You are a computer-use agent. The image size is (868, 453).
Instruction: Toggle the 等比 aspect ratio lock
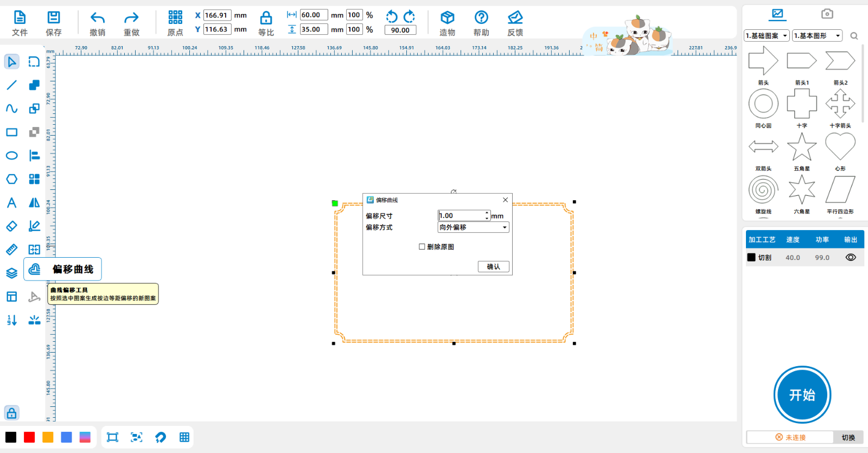(266, 18)
